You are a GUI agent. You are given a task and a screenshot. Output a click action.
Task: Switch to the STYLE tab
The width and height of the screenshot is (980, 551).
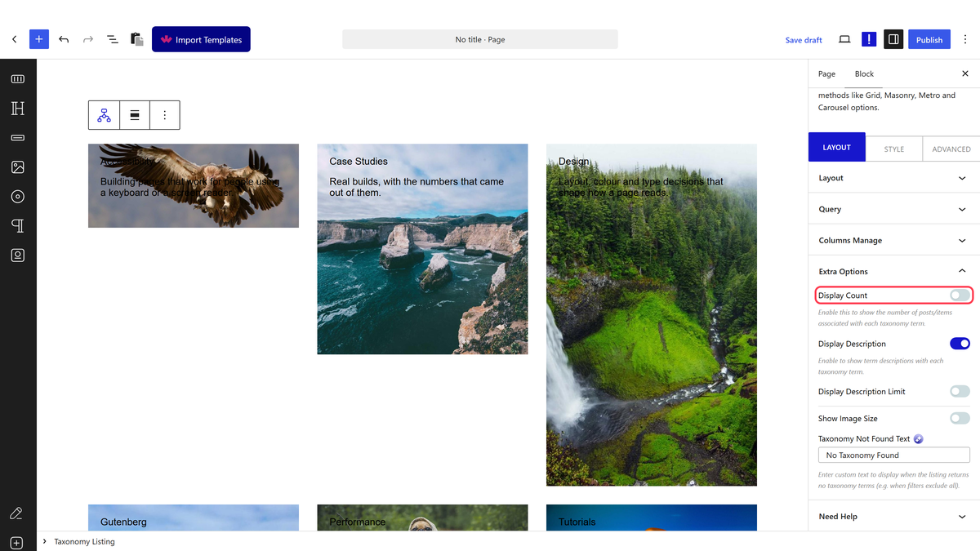point(893,149)
